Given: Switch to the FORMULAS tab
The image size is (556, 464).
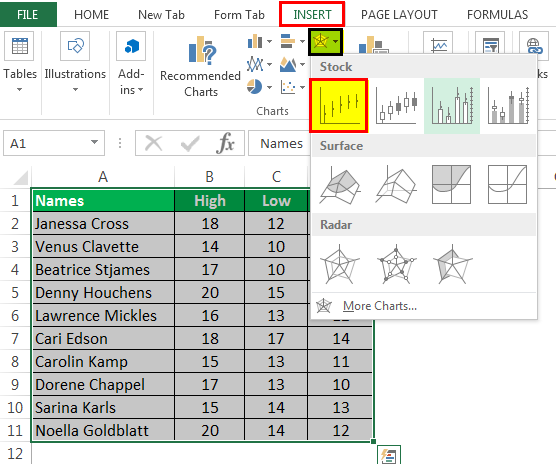Looking at the screenshot, I should coord(497,15).
